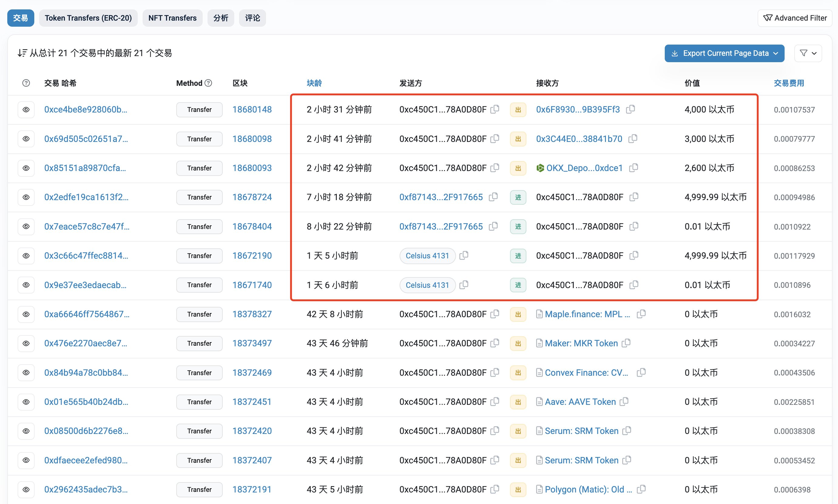Viewport: 838px width, 504px height.
Task: Copy recipient address 0x6F8930...9B395Ff3
Action: point(630,109)
